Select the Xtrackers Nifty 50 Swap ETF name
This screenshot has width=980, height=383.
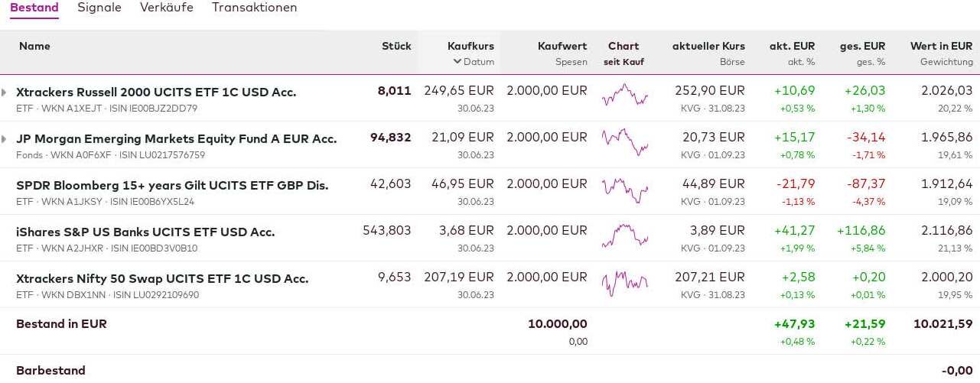(162, 279)
